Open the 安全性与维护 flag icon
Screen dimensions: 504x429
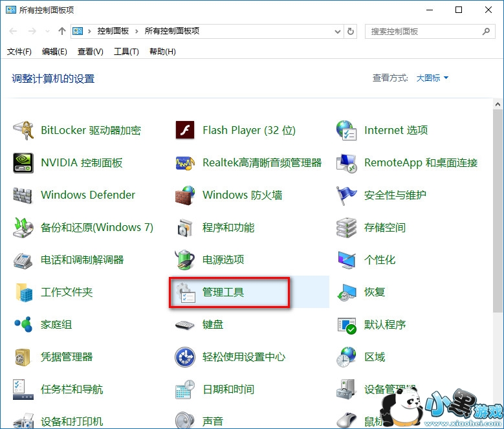[347, 195]
